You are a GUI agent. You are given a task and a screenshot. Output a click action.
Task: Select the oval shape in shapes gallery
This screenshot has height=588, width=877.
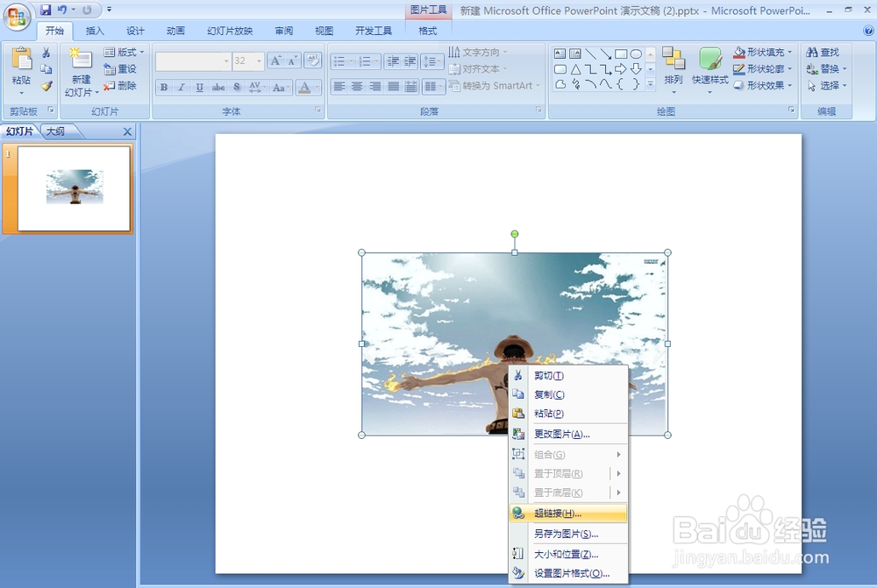click(636, 54)
